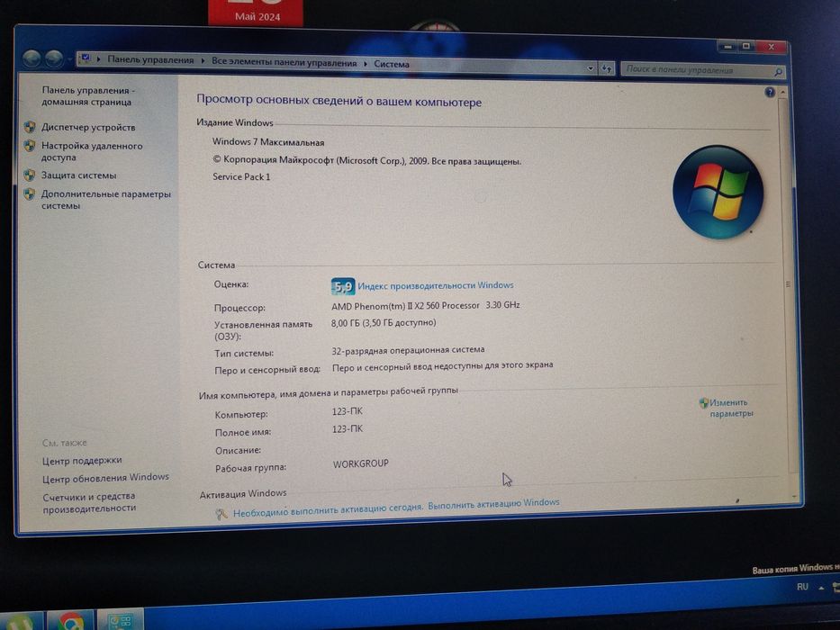This screenshot has width=840, height=630.
Task: Click the vertical scrollbar down arrow
Action: [793, 497]
